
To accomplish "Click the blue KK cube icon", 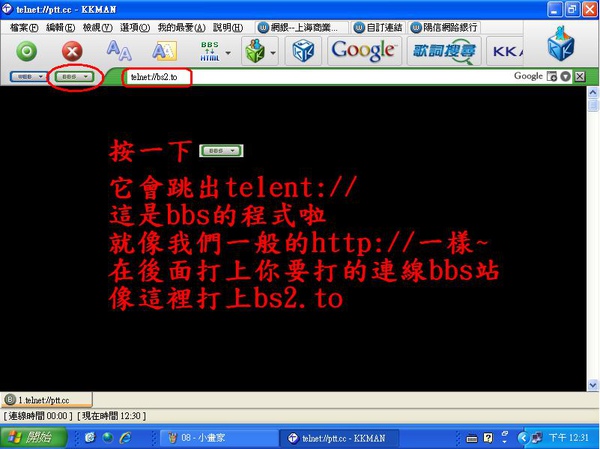I will pyautogui.click(x=303, y=51).
